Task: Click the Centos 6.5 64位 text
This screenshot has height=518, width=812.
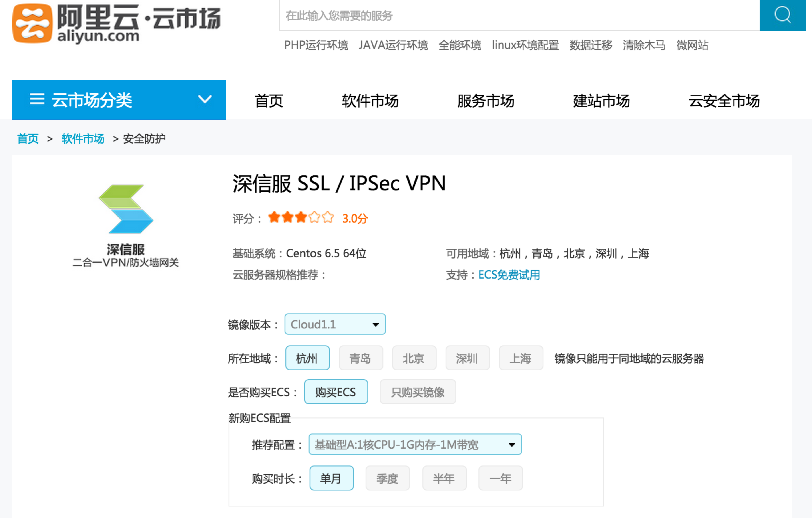Action: pyautogui.click(x=326, y=253)
